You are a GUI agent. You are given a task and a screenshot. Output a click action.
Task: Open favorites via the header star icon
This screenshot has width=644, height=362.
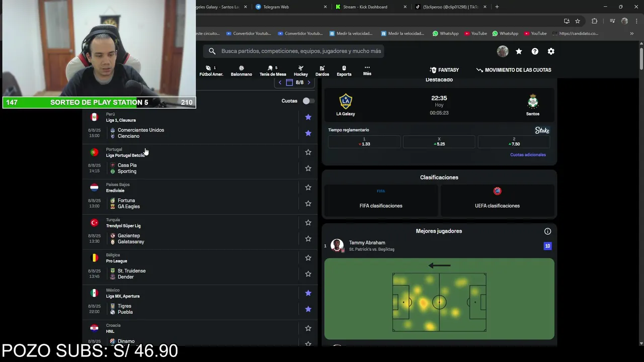pos(519,51)
